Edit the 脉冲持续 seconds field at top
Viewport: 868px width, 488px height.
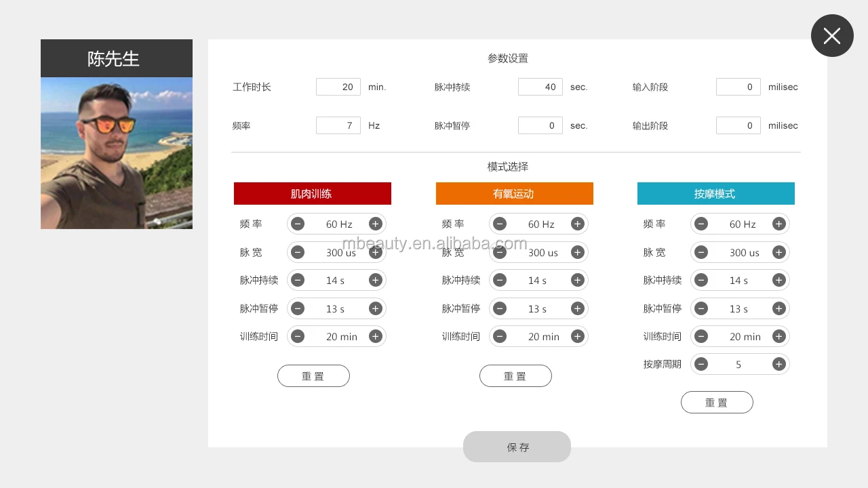point(540,87)
